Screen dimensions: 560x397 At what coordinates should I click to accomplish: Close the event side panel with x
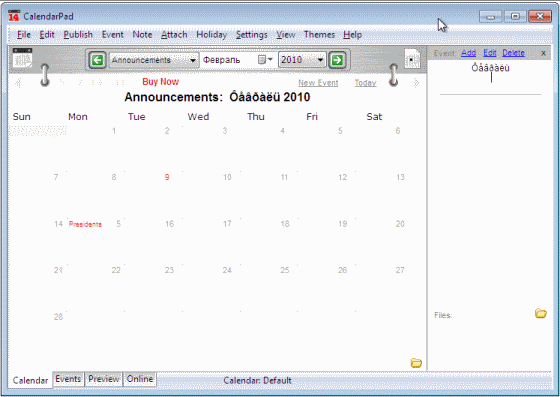543,54
